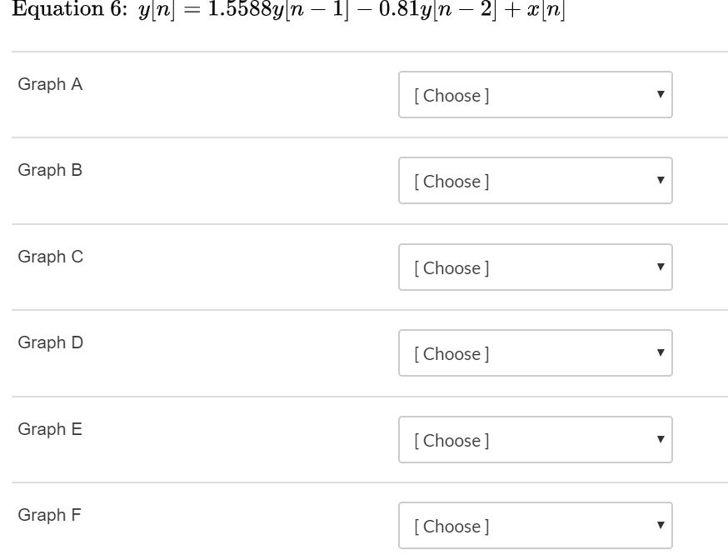Click the dropdown arrow for Graph A
The width and height of the screenshot is (728, 560).
click(x=659, y=94)
